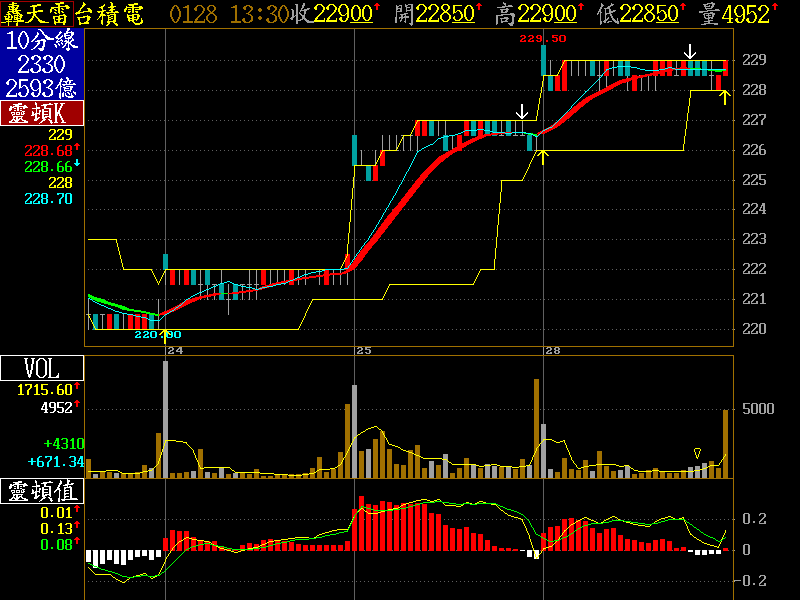Click the 10分線 timeframe label
Viewport: 800px width, 600px height.
[42, 41]
